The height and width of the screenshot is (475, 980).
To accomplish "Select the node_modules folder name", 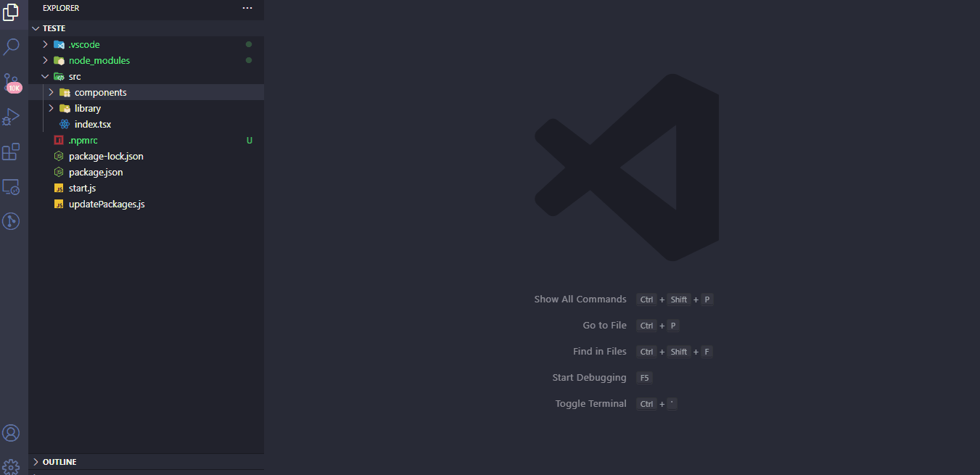I will pos(99,60).
